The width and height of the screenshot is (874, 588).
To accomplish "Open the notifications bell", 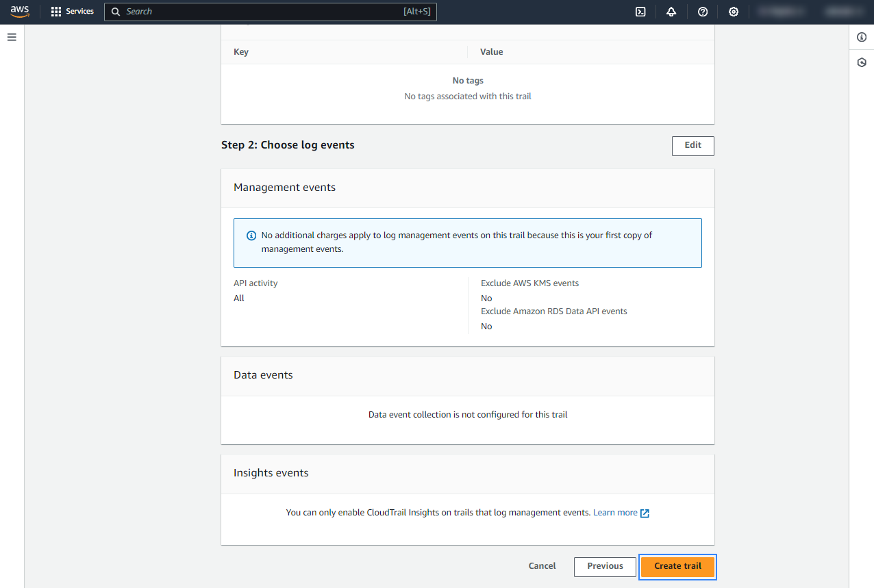I will [x=671, y=12].
